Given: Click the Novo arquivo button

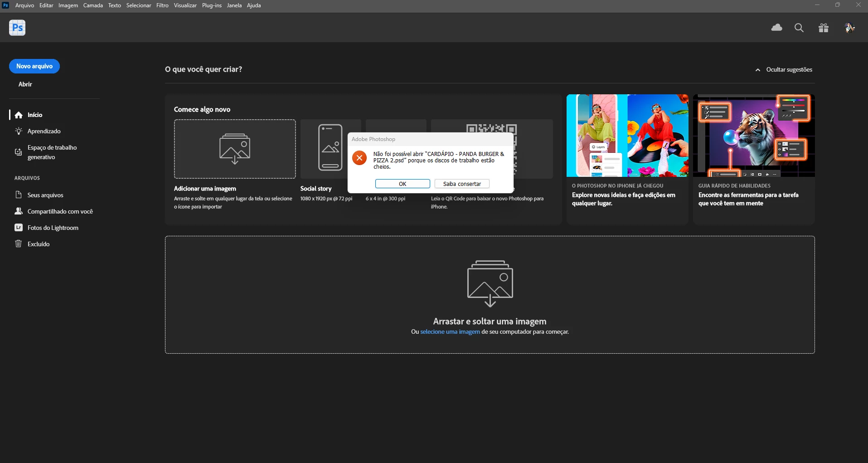Looking at the screenshot, I should pos(34,66).
